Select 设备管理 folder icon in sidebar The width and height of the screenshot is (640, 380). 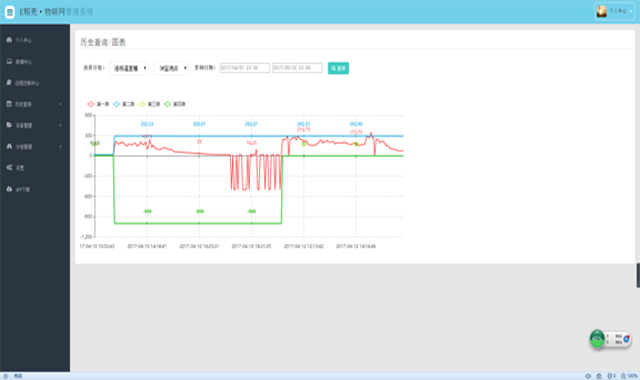pos(9,125)
